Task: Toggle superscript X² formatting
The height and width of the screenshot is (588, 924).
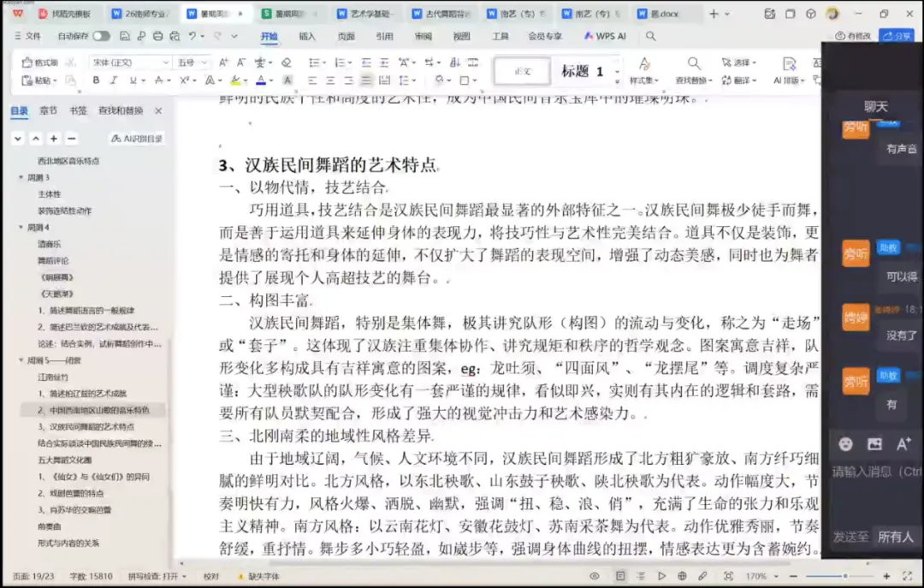Action: (x=185, y=80)
